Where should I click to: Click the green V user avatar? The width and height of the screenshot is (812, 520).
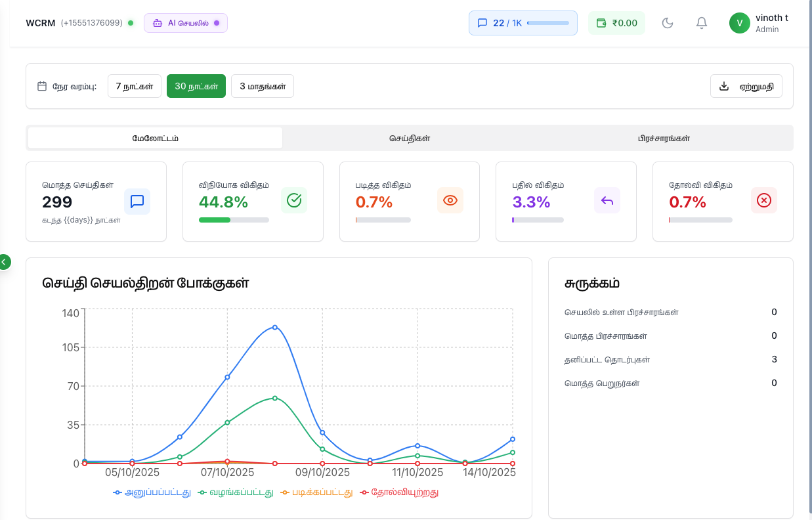click(739, 23)
